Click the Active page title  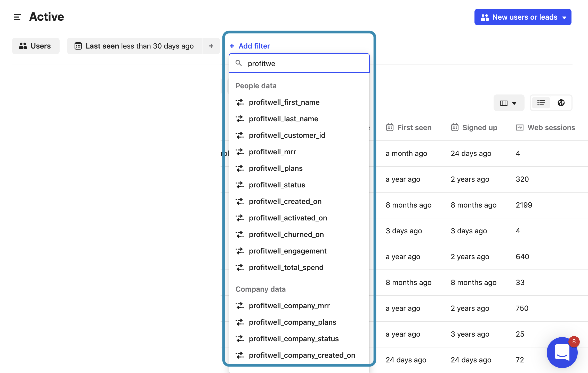46,17
